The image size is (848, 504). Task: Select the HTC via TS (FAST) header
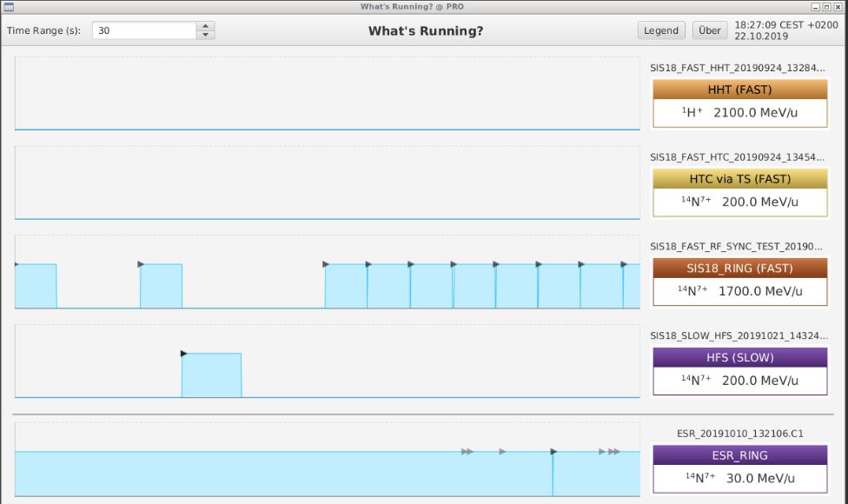coord(739,179)
